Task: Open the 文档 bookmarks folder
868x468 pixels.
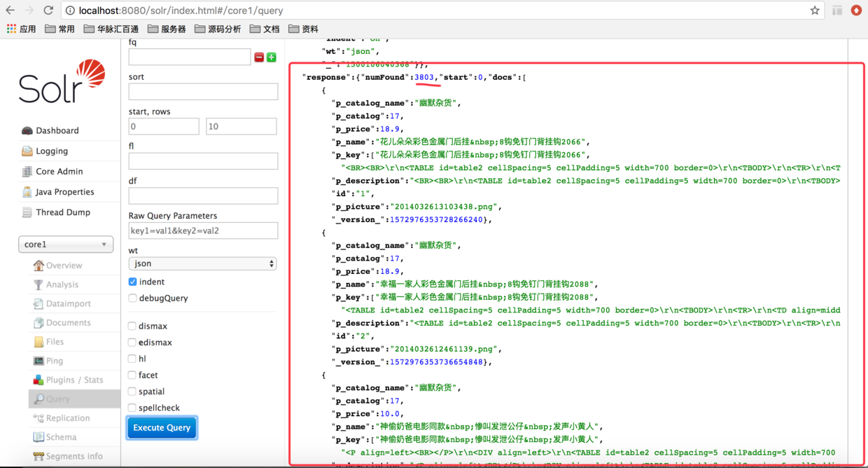Action: pos(265,29)
